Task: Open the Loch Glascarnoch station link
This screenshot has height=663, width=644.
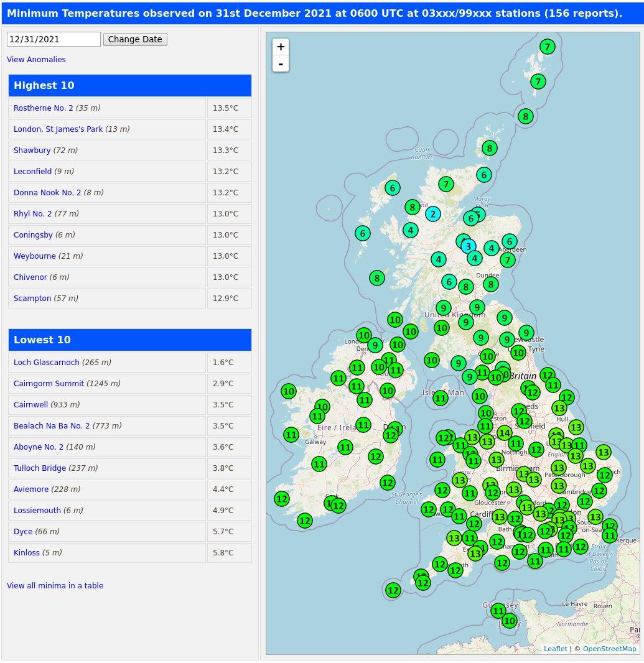Action: point(47,363)
